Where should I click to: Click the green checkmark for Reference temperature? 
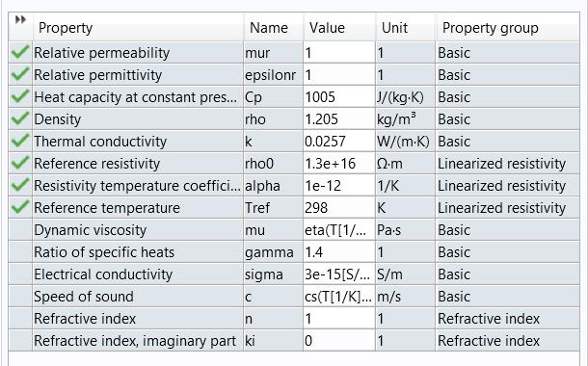click(20, 207)
